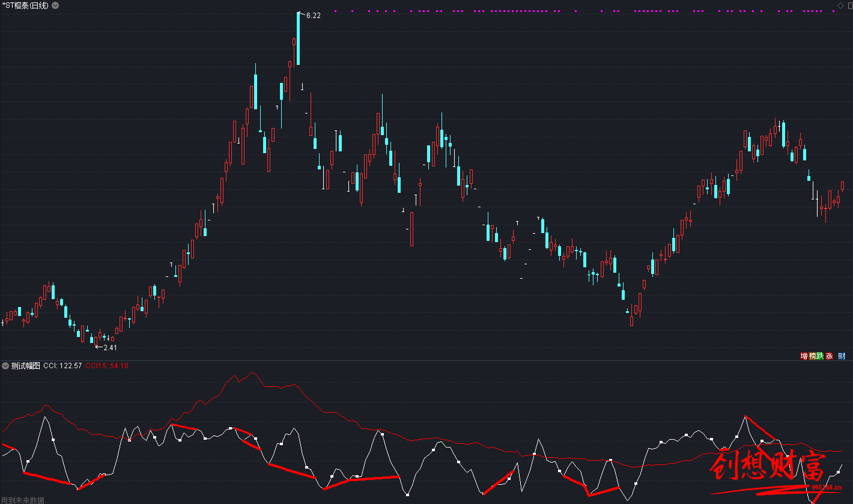Click the *ST榕泰(日线) chart title

(25, 5)
